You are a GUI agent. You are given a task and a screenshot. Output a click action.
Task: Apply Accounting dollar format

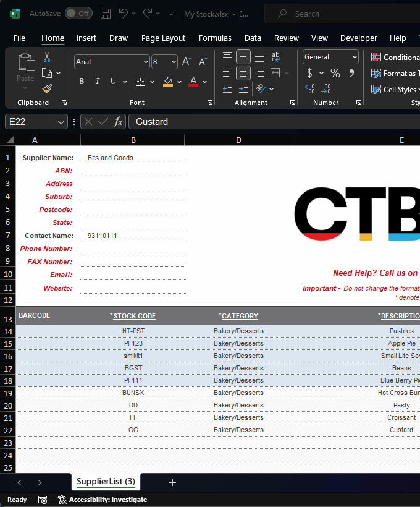pos(309,73)
